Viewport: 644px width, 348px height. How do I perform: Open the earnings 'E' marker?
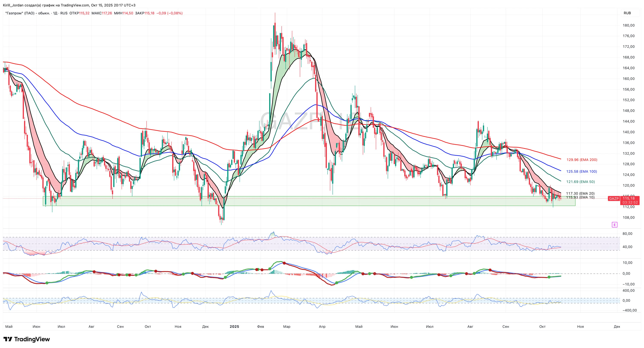615,225
